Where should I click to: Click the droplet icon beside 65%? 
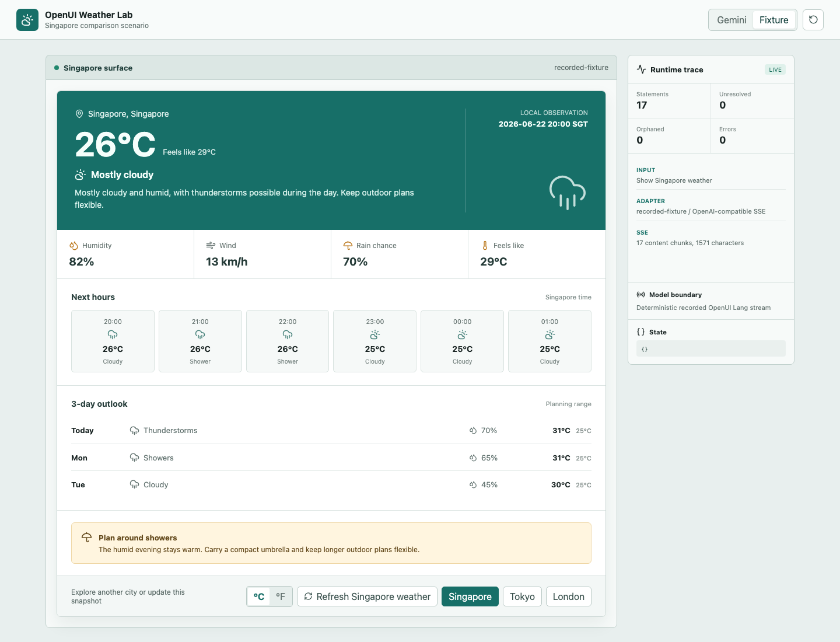473,458
